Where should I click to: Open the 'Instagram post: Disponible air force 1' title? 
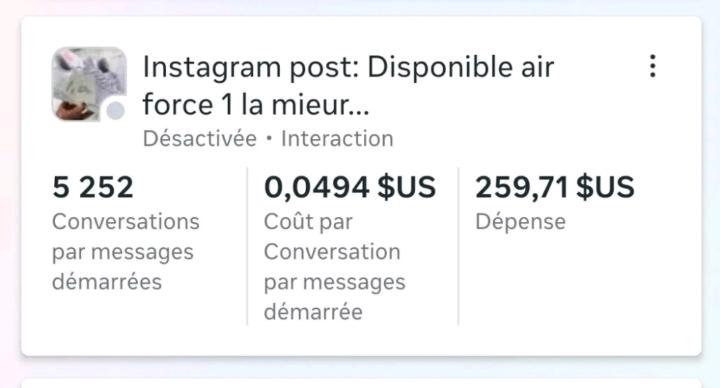(x=349, y=85)
